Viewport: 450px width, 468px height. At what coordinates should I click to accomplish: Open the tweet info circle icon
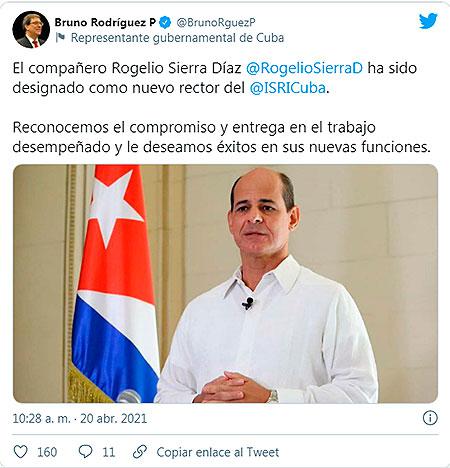tap(430, 418)
